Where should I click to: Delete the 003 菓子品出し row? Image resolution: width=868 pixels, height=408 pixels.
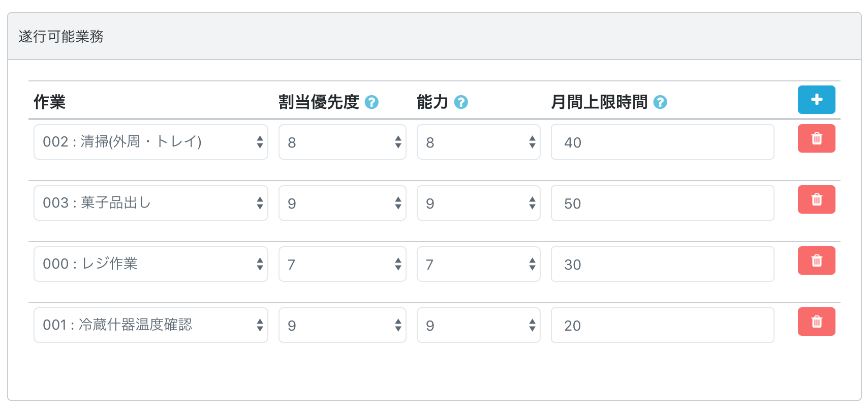(x=816, y=199)
